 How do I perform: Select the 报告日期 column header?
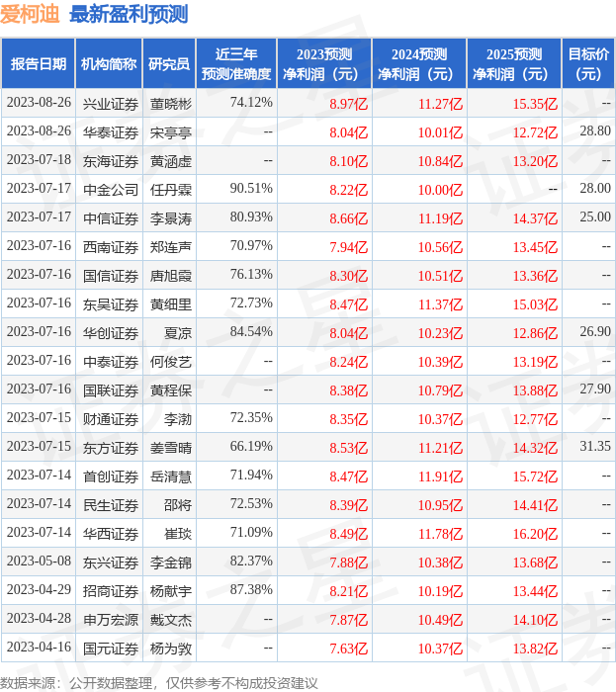tap(39, 64)
